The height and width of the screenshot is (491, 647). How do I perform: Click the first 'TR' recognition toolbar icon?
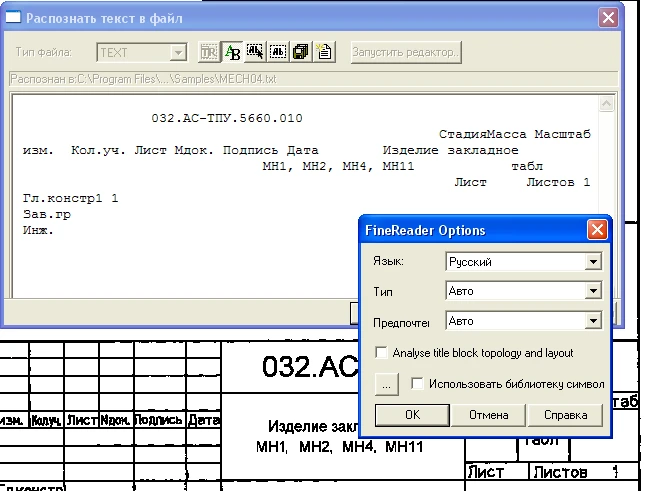pyautogui.click(x=209, y=52)
